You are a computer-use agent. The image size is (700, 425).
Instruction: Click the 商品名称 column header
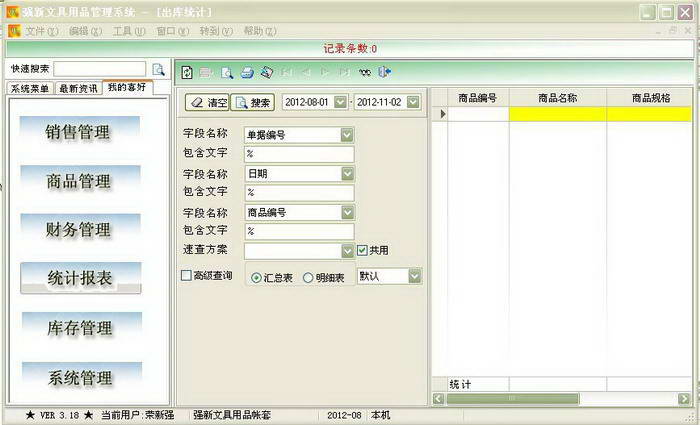pos(558,98)
